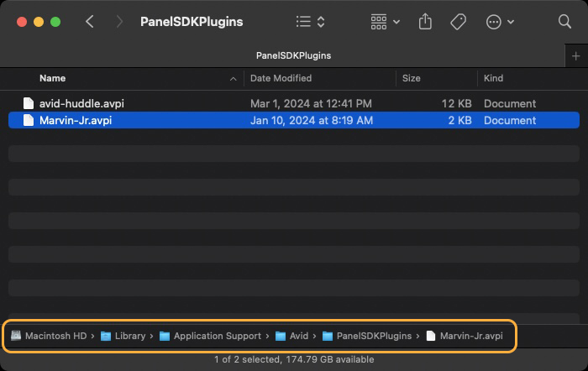The image size is (588, 371).
Task: Sort by the Size column header
Action: 411,78
